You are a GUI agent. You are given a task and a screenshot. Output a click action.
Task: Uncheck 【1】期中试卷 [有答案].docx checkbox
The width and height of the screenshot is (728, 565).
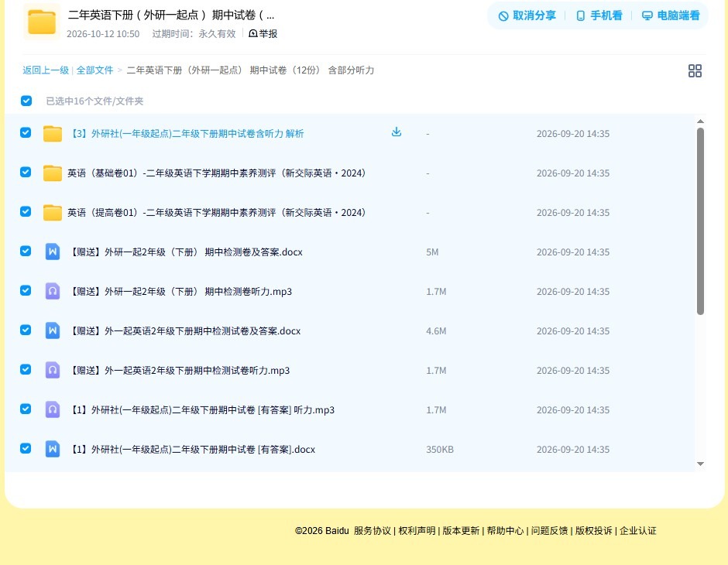pos(26,448)
